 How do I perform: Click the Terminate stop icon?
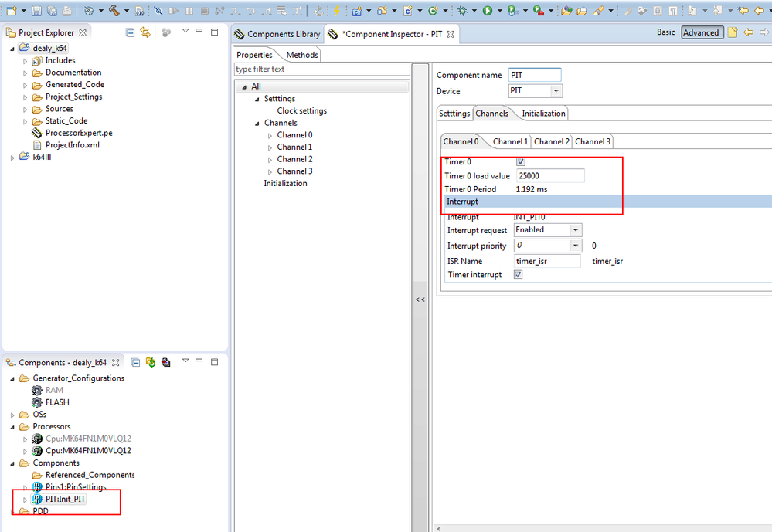205,10
